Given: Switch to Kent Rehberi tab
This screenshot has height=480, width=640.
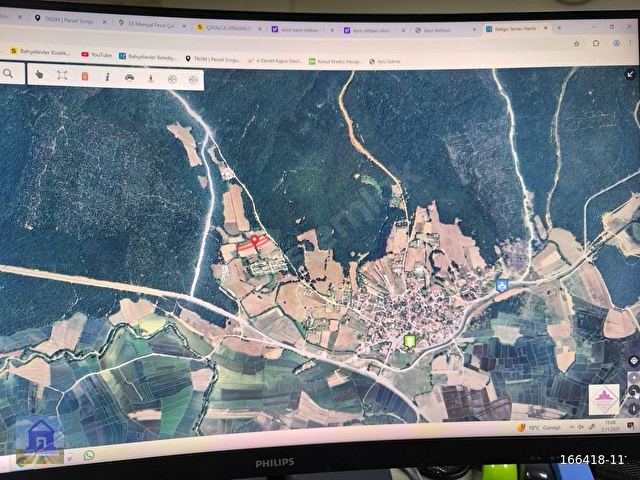Looking at the screenshot, I should click(x=445, y=30).
